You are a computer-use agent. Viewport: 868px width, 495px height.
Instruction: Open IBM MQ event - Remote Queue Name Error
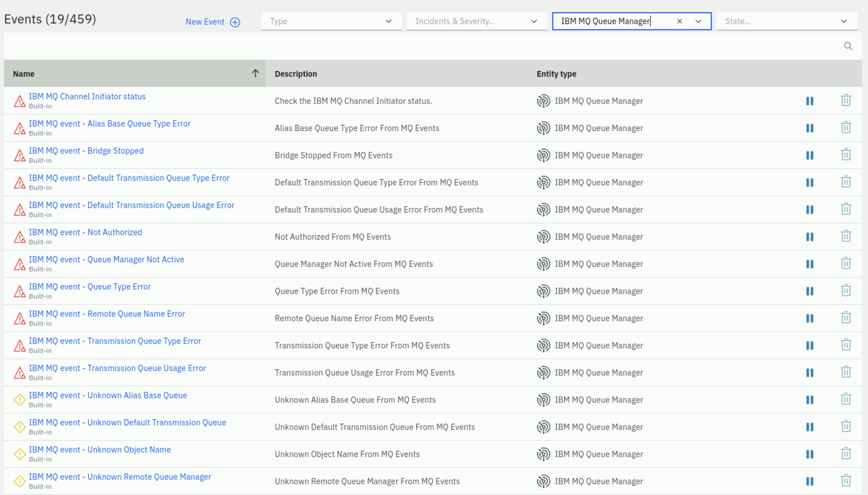107,314
